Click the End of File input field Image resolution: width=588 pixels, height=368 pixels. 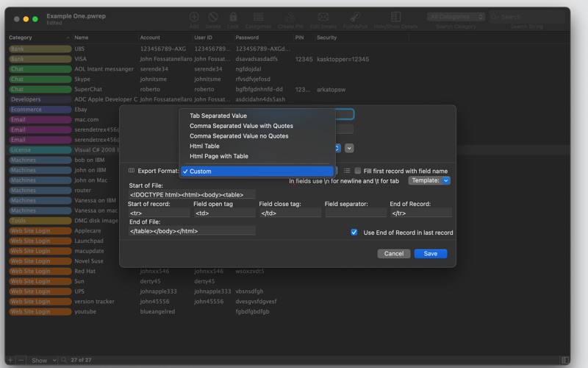pyautogui.click(x=192, y=231)
